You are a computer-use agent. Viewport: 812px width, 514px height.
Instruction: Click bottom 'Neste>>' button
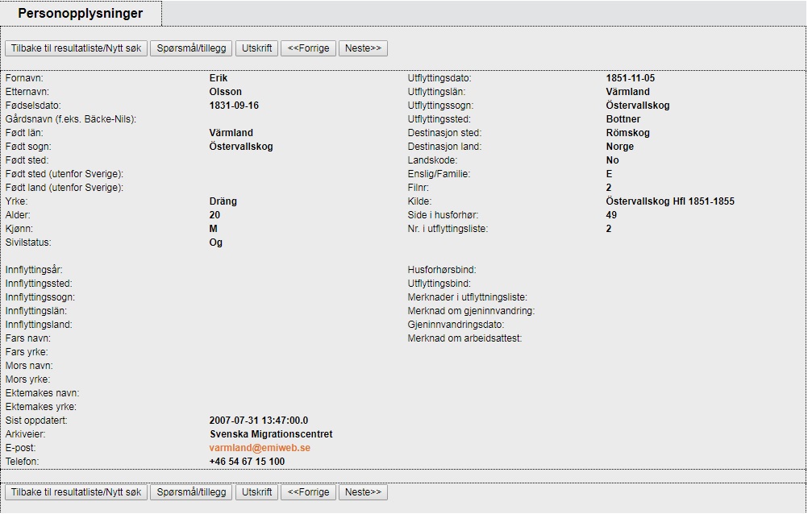(x=363, y=492)
